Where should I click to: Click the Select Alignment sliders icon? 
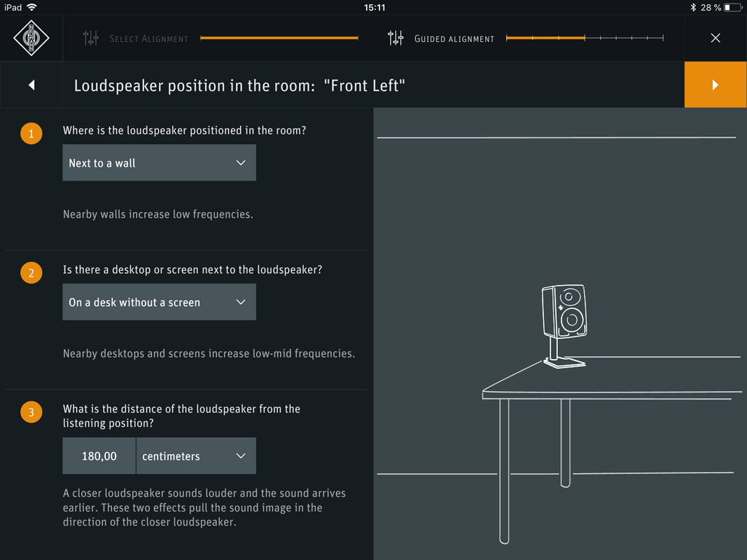pos(91,38)
